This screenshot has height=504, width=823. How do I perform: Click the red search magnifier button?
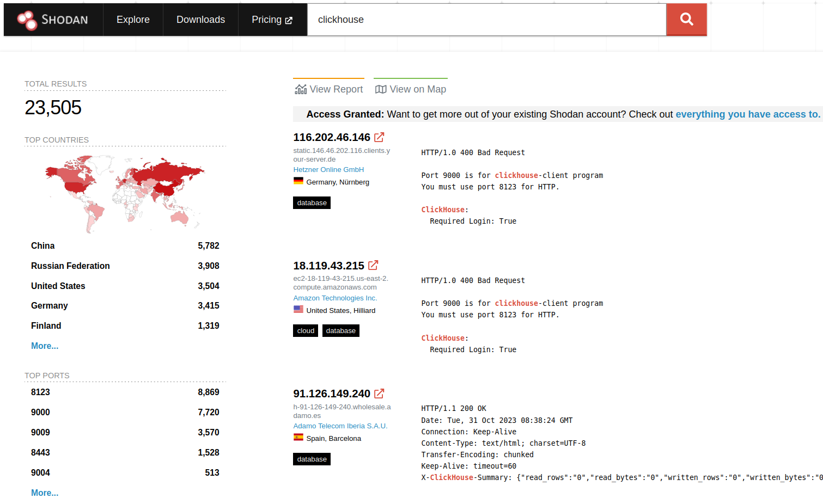click(x=686, y=20)
